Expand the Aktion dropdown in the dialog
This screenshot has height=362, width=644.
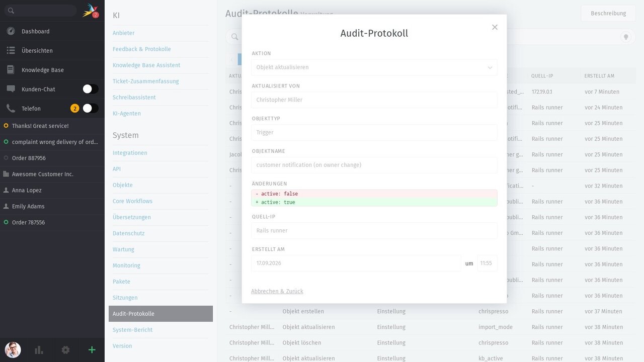tap(374, 67)
